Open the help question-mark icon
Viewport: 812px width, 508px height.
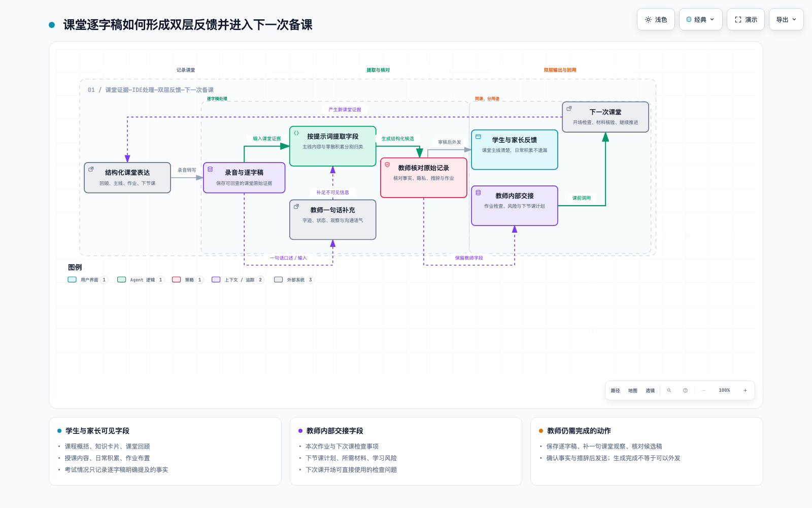pos(685,391)
